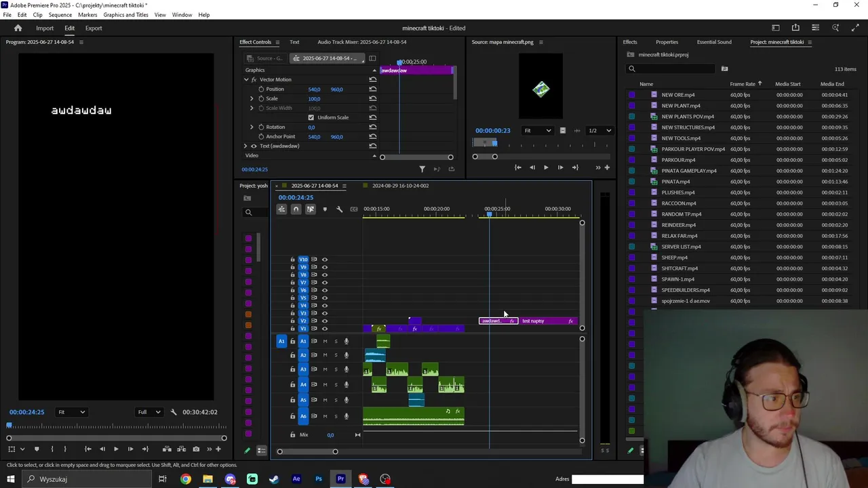The height and width of the screenshot is (488, 868).
Task: Solo audio track A4
Action: click(336, 384)
